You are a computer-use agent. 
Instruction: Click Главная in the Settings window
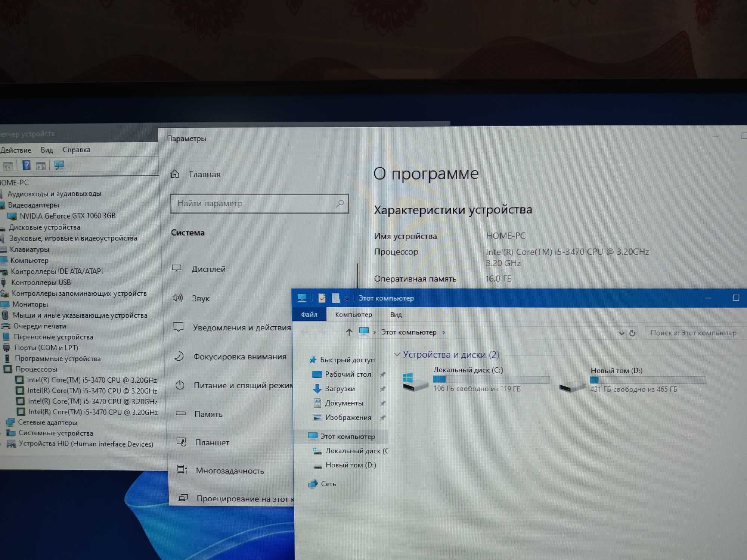204,174
